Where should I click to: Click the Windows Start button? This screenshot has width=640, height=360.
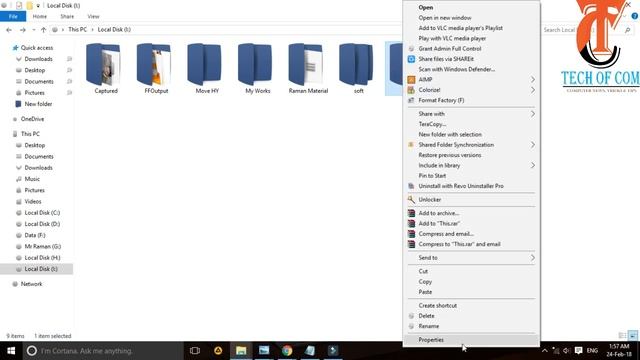[11, 351]
